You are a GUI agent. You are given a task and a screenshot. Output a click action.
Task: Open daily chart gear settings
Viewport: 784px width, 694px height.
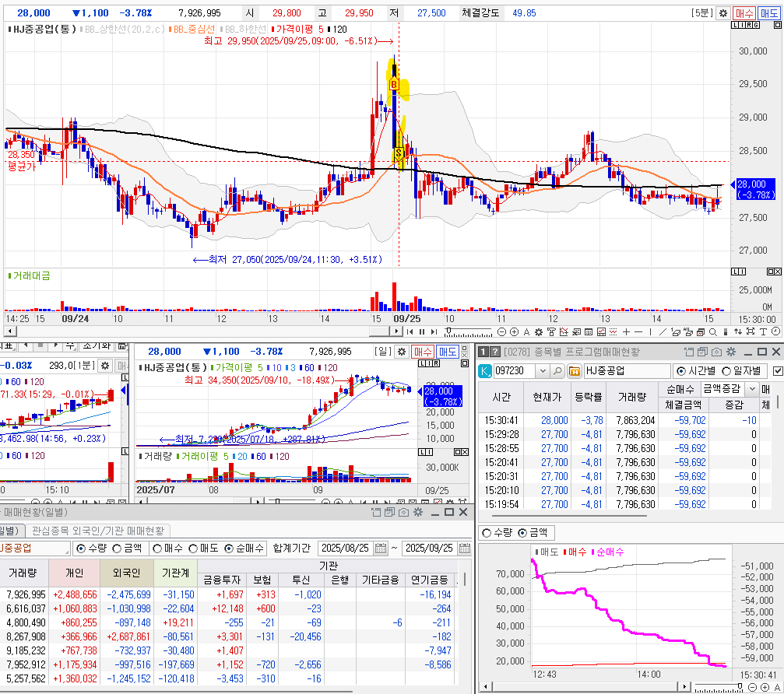(x=402, y=352)
